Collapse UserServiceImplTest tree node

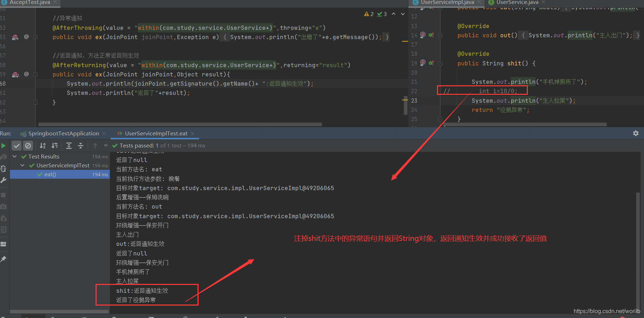click(x=22, y=165)
